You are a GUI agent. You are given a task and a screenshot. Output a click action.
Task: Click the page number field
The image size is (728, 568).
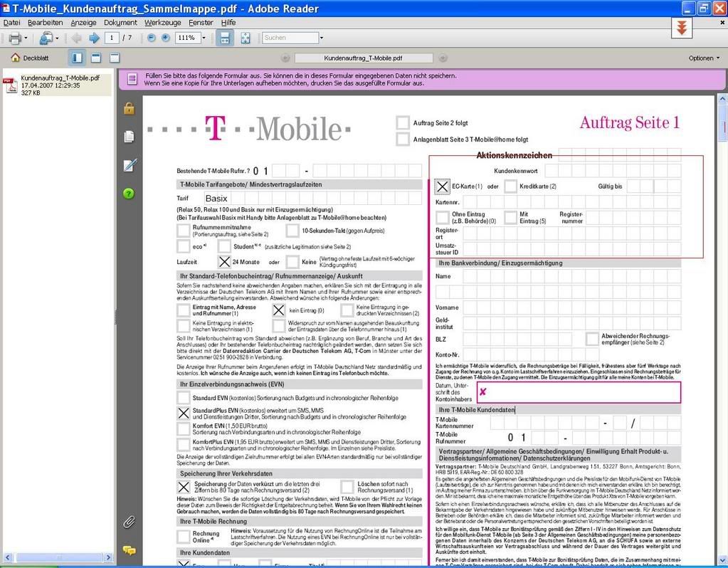click(112, 38)
